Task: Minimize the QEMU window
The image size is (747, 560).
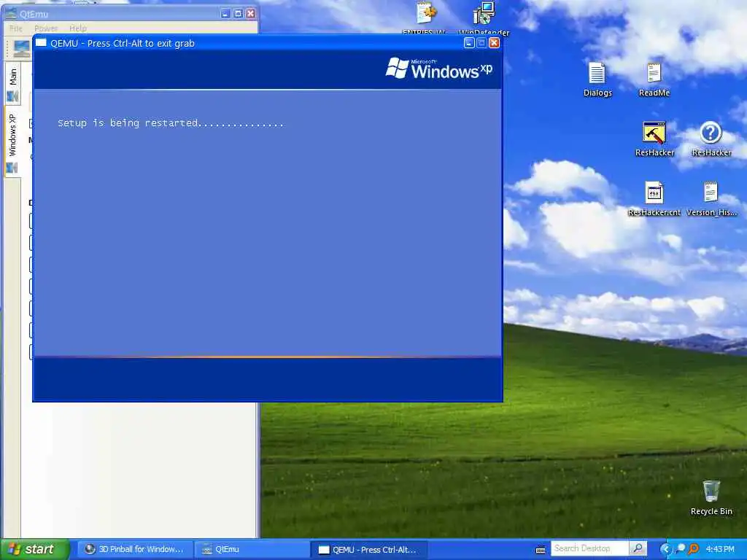Action: tap(469, 43)
